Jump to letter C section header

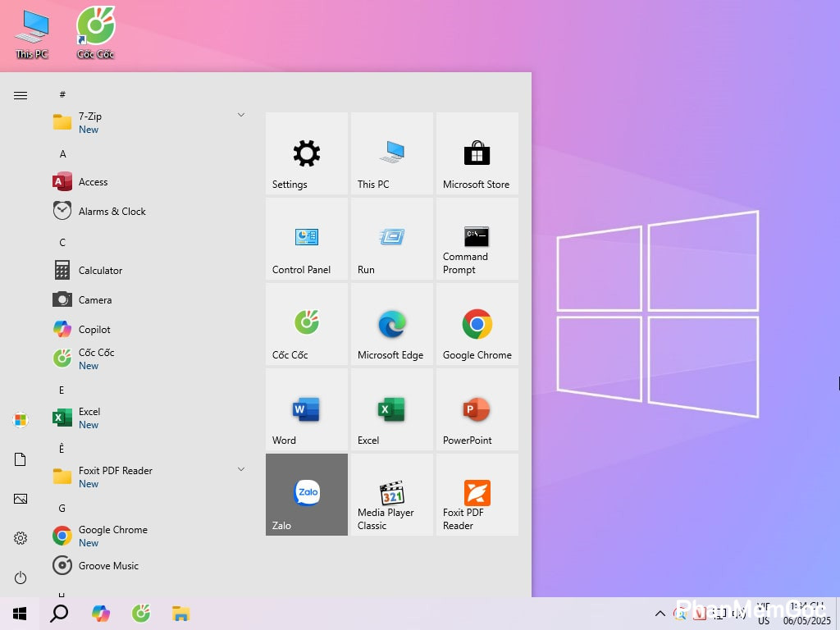tap(62, 242)
